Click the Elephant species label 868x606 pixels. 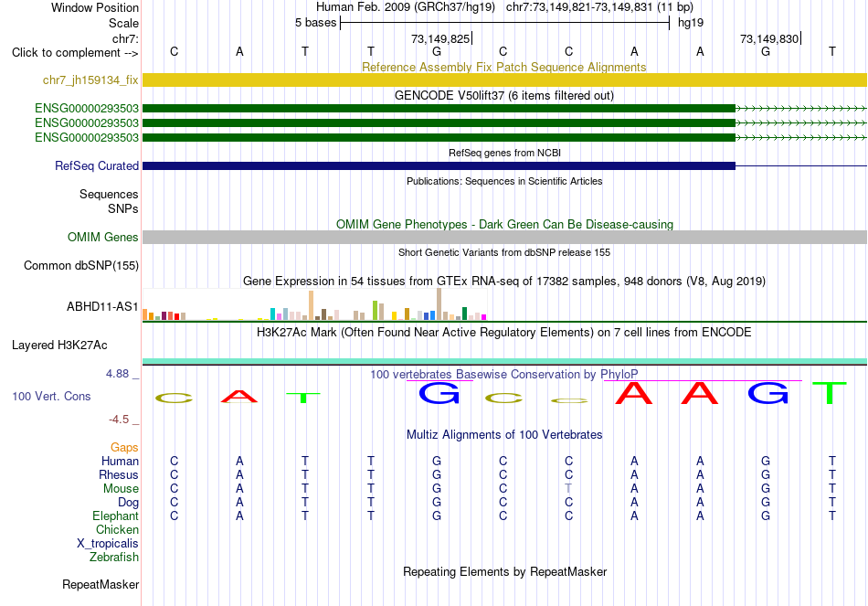click(x=115, y=516)
